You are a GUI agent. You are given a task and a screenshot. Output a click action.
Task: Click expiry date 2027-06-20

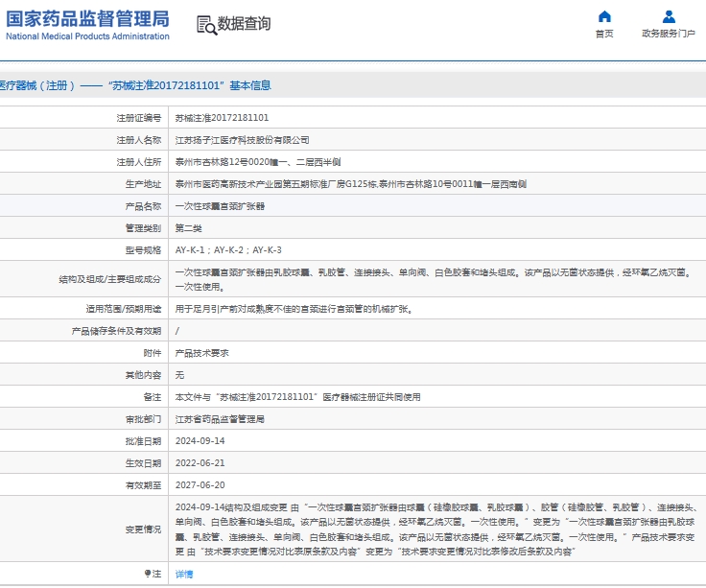coord(200,485)
